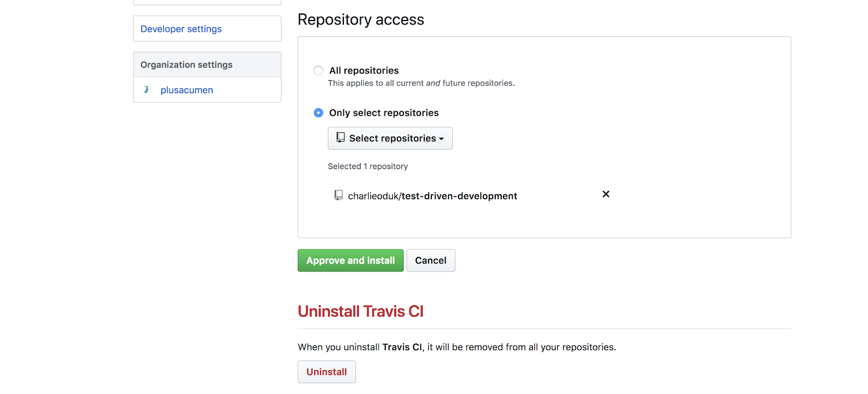
Task: Click the Approve and install button
Action: (350, 261)
